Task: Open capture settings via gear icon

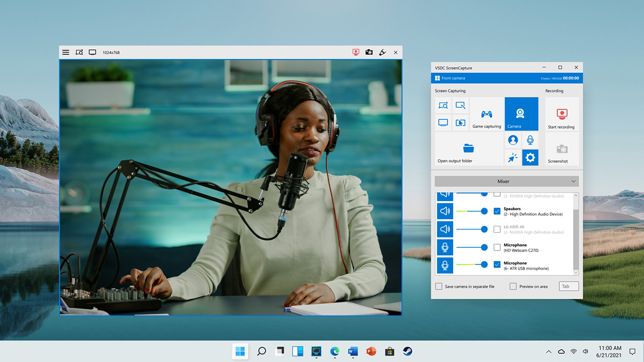Action: tap(531, 157)
